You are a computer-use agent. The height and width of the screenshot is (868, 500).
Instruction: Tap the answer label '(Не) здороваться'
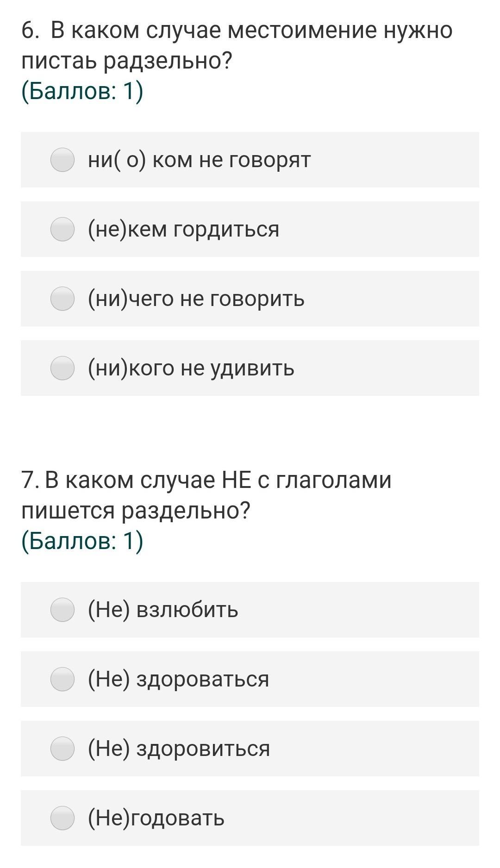tap(178, 679)
